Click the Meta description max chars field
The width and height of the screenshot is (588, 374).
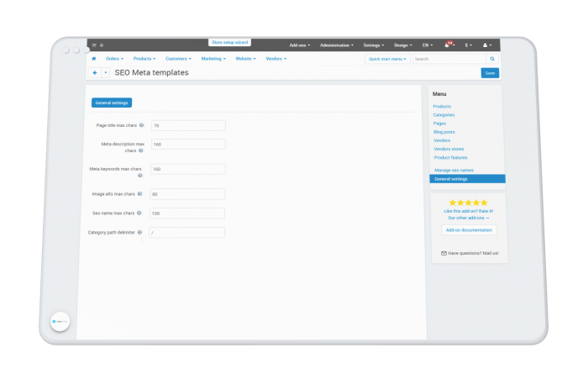(x=189, y=144)
